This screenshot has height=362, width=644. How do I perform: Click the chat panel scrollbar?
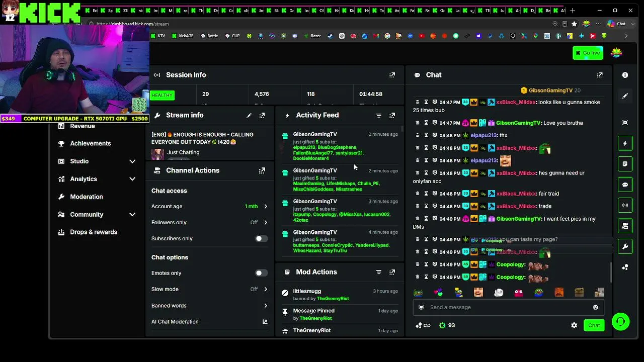612,272
